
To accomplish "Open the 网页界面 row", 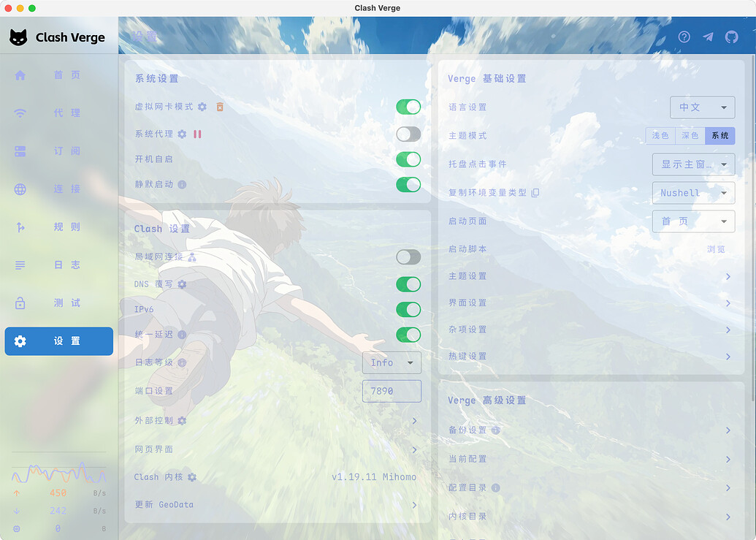I will 276,449.
